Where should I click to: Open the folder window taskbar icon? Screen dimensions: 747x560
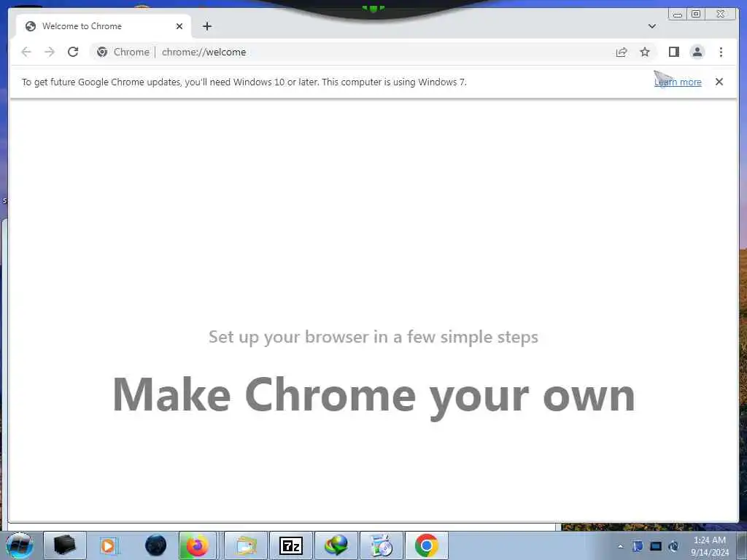pos(246,545)
